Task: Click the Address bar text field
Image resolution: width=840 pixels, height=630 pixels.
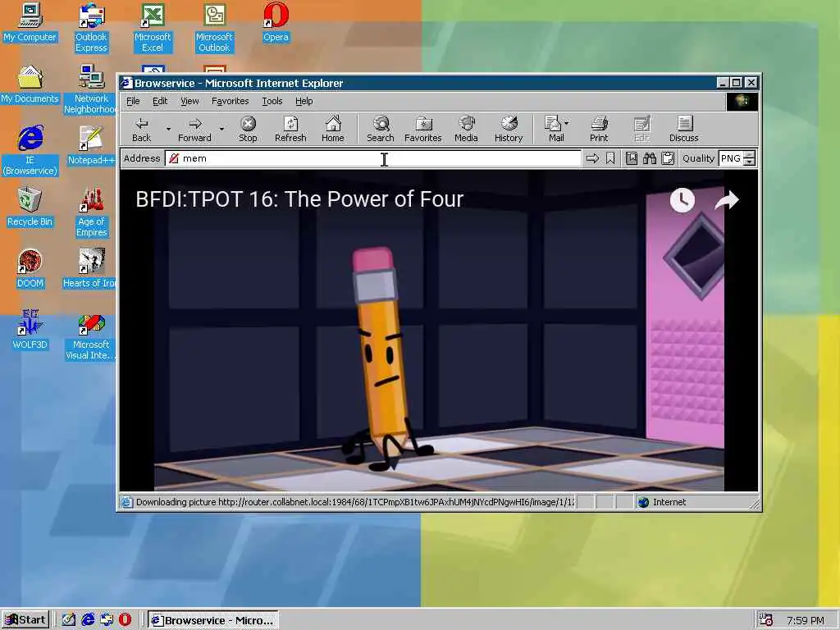Action: 373,158
